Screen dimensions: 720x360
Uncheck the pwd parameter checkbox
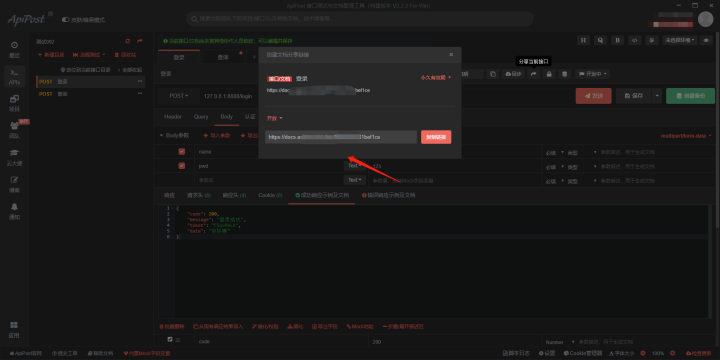(x=181, y=166)
